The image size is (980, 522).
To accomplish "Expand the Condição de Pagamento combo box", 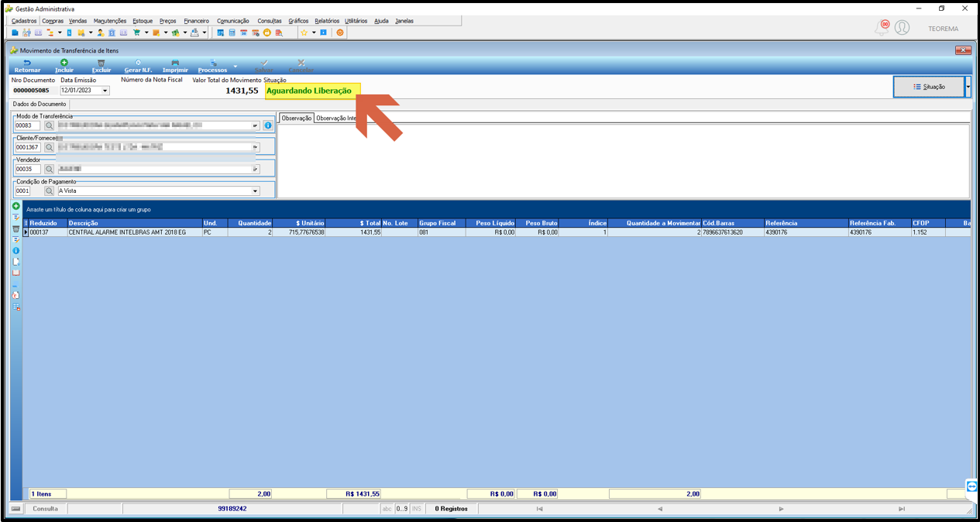I will [x=256, y=191].
